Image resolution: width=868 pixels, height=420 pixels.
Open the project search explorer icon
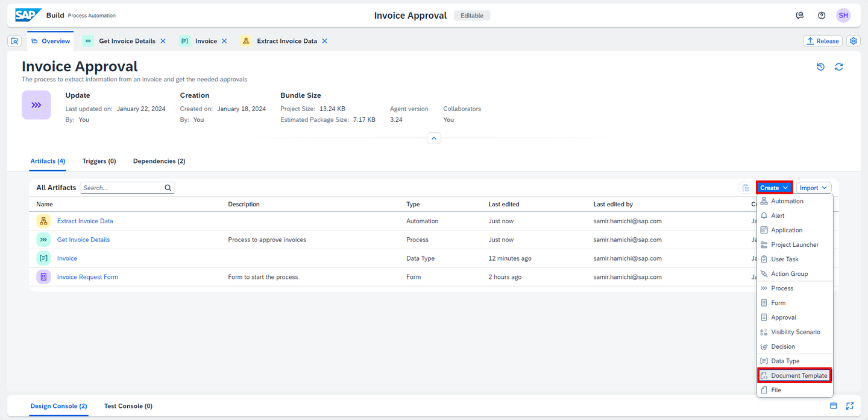[x=15, y=41]
